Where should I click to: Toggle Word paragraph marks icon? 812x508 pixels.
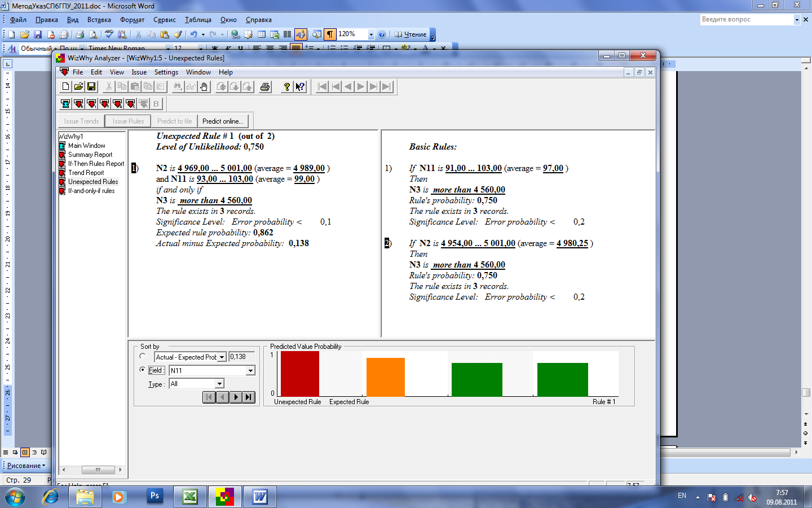330,34
